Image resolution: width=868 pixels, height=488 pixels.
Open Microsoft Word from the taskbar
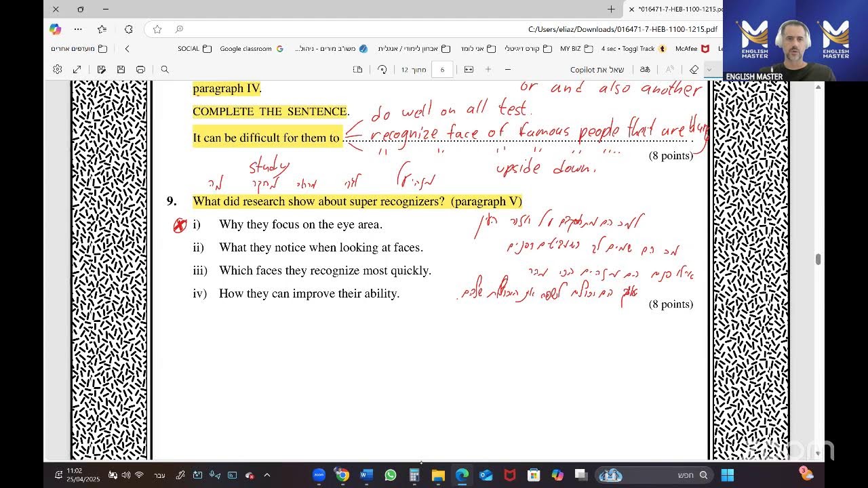pos(366,475)
